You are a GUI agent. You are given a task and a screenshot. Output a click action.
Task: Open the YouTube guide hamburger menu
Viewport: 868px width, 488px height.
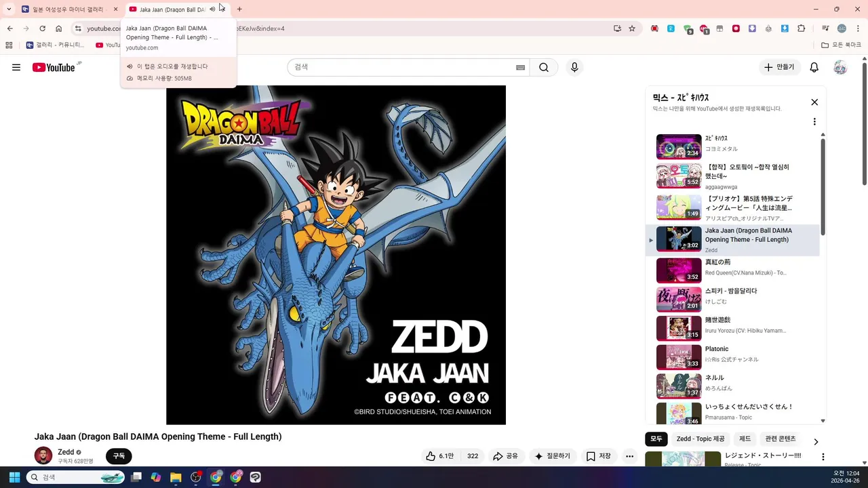(16, 67)
